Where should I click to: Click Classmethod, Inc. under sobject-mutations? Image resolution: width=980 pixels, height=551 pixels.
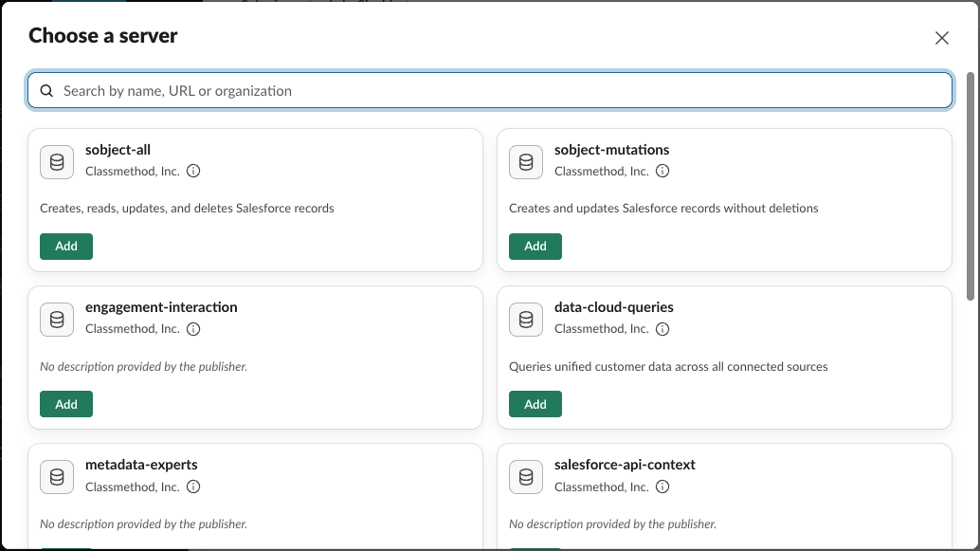coord(601,172)
